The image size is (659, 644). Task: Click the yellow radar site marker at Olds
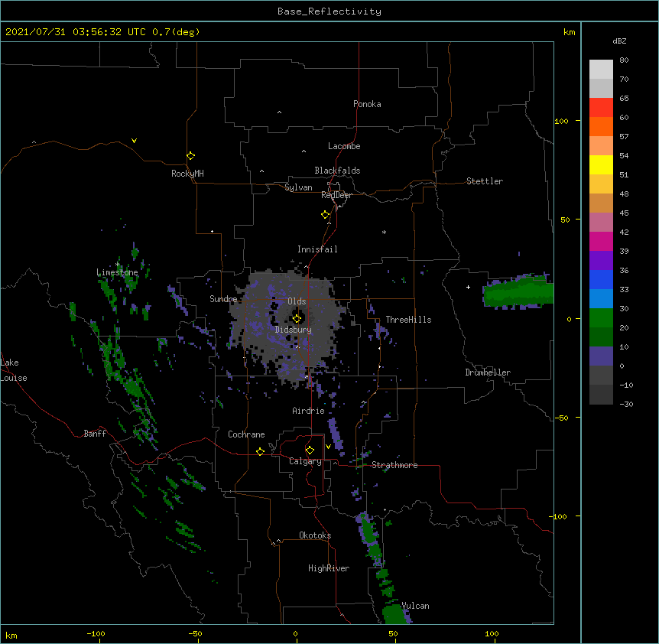[297, 318]
